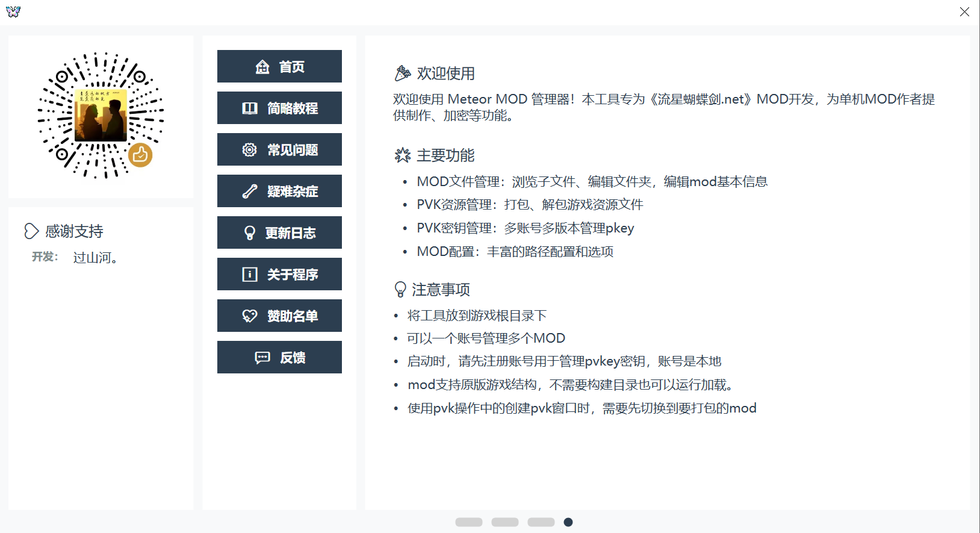The height and width of the screenshot is (533, 980).
Task: Click the wrench icon on 疑难杂症 button
Action: click(x=250, y=192)
